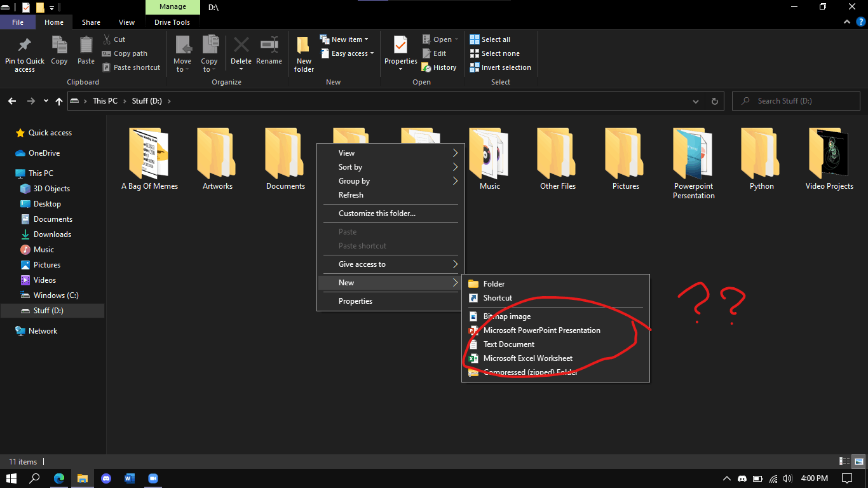Click History in ribbon
This screenshot has width=868, height=488.
[439, 67]
